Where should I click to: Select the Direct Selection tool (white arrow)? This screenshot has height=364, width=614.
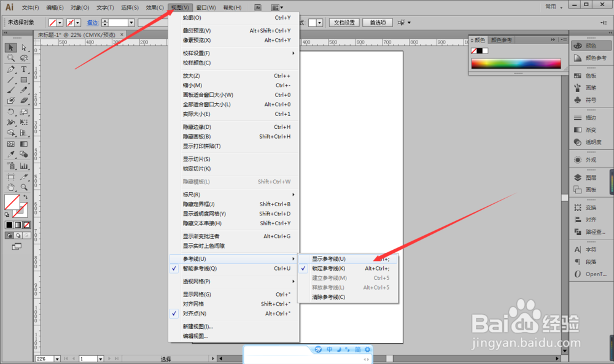click(x=24, y=47)
